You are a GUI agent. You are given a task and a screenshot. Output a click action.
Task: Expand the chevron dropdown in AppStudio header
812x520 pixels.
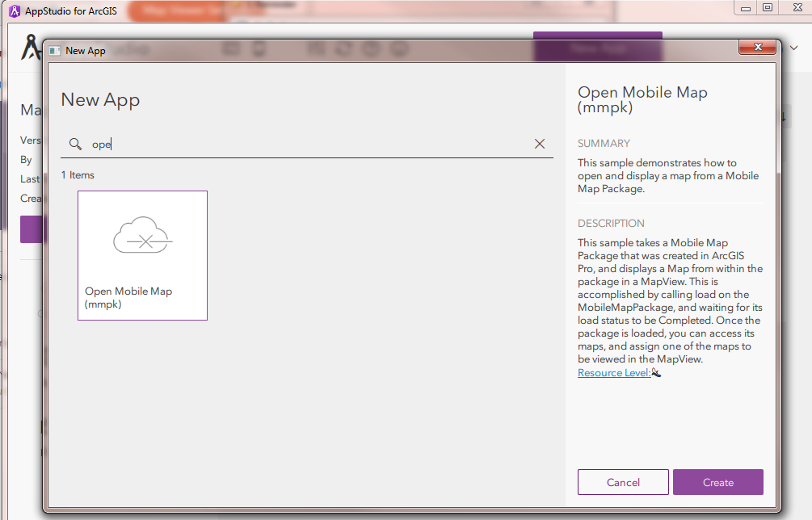pos(794,48)
